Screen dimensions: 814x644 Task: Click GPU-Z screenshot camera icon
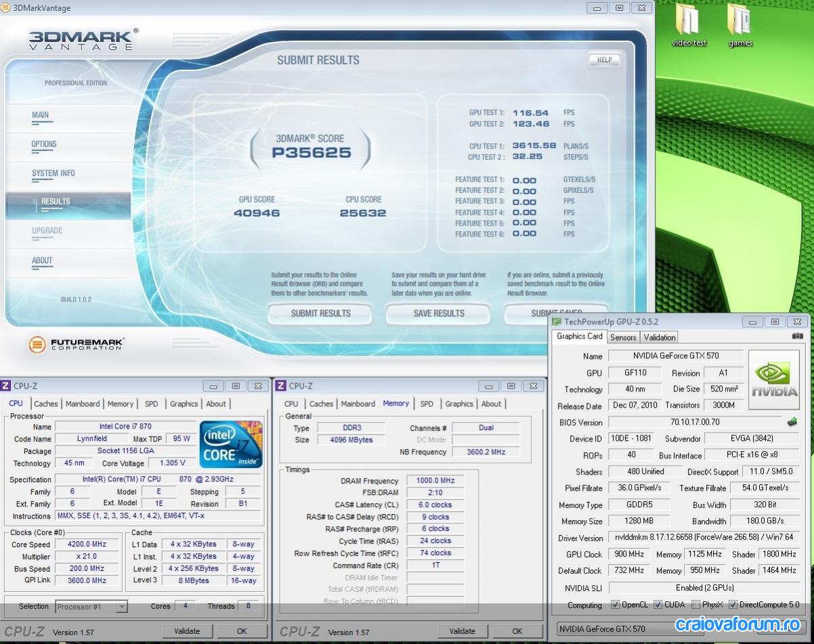(797, 336)
